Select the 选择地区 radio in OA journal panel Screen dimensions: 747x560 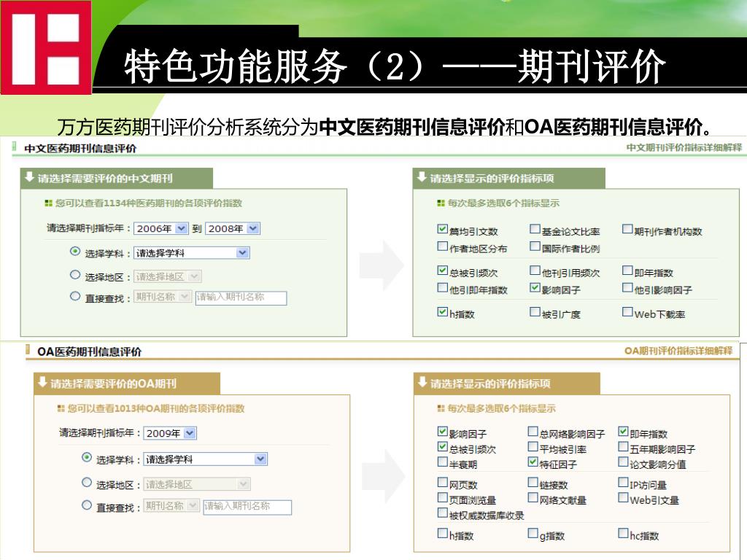(87, 483)
